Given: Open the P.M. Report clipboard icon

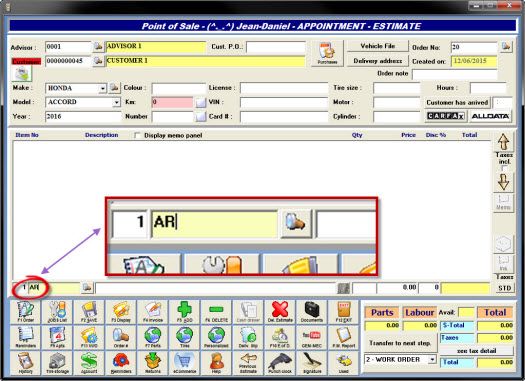Looking at the screenshot, I should [344, 337].
